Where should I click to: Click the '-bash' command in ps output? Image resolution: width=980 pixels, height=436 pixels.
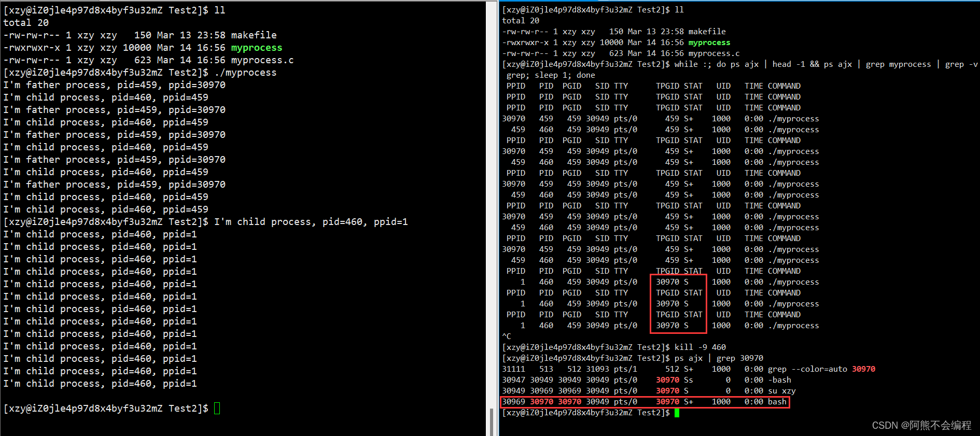click(x=779, y=380)
